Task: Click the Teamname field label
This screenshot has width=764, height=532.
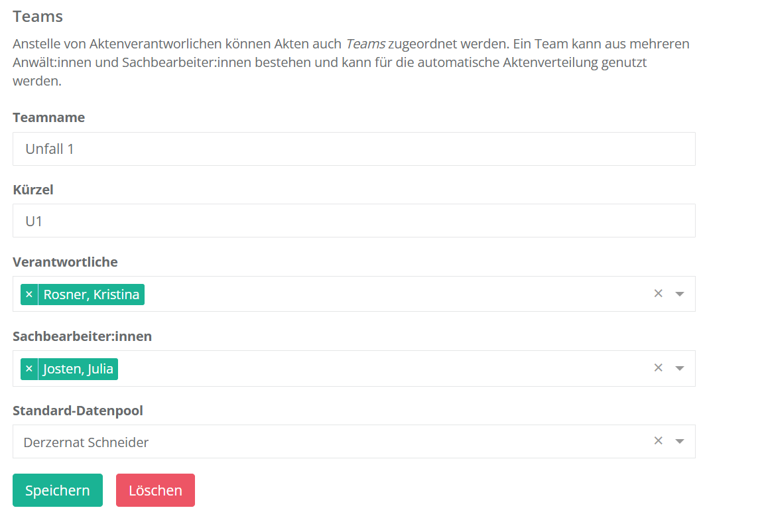Action: coord(48,117)
